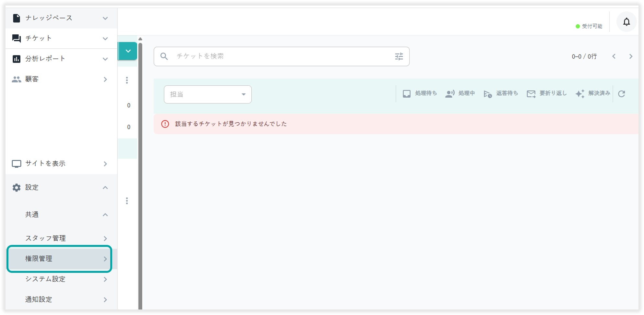Open the 担当 assignee dropdown
Screen dimensions: 644x315
pyautogui.click(x=208, y=94)
